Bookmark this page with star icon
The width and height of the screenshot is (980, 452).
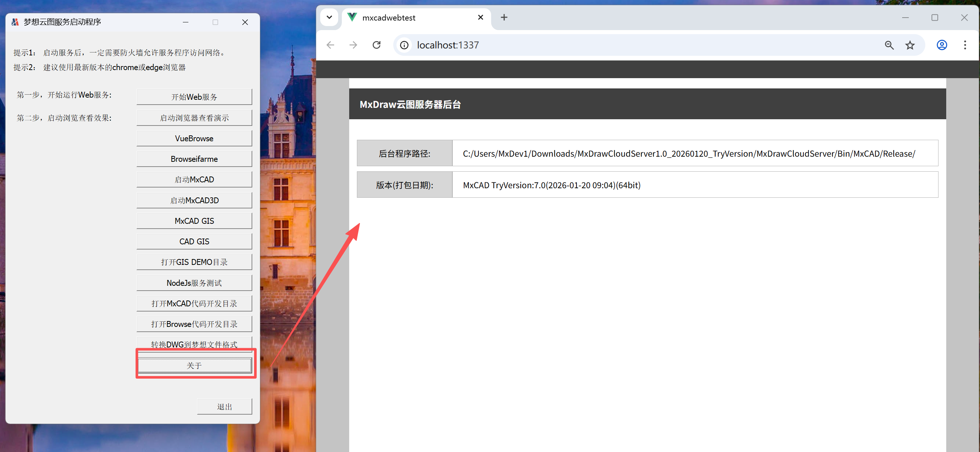pos(910,45)
